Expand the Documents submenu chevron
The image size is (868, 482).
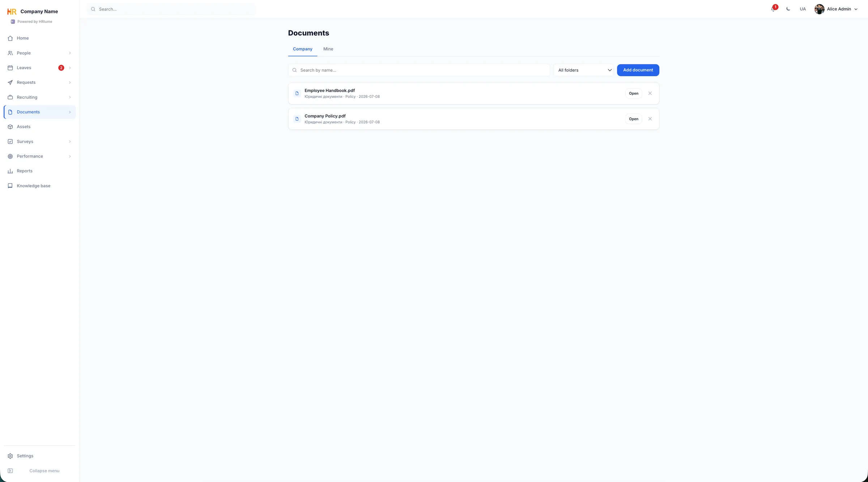[70, 112]
